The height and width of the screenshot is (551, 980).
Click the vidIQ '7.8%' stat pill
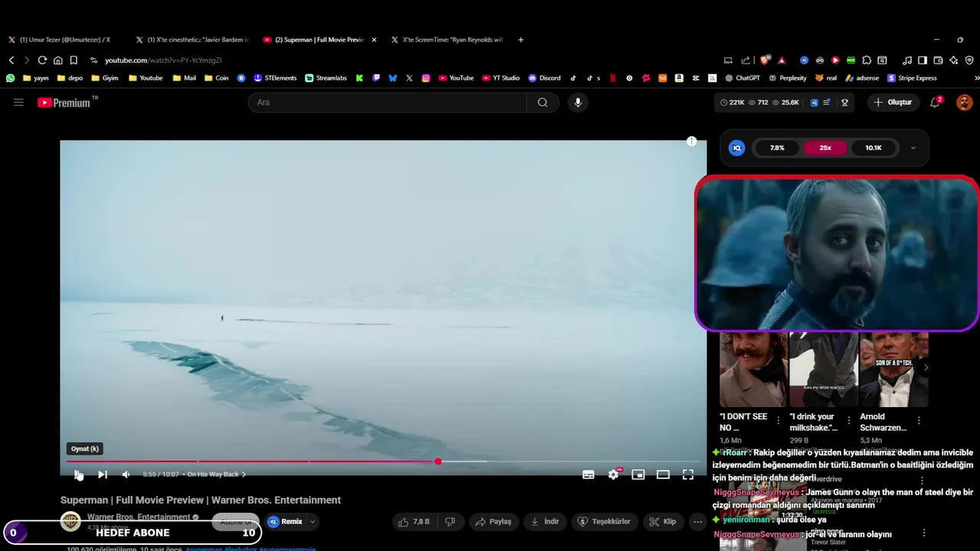click(x=777, y=148)
